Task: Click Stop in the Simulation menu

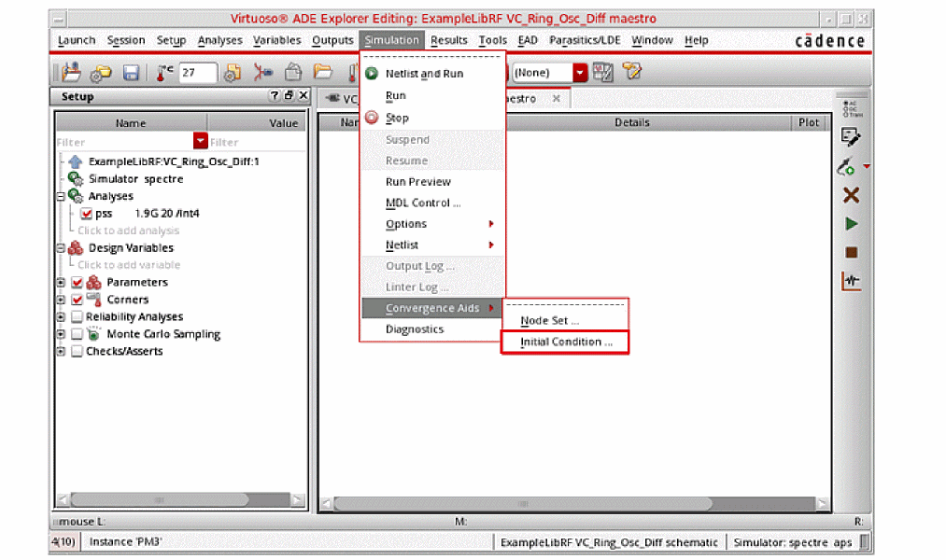Action: tap(432, 118)
